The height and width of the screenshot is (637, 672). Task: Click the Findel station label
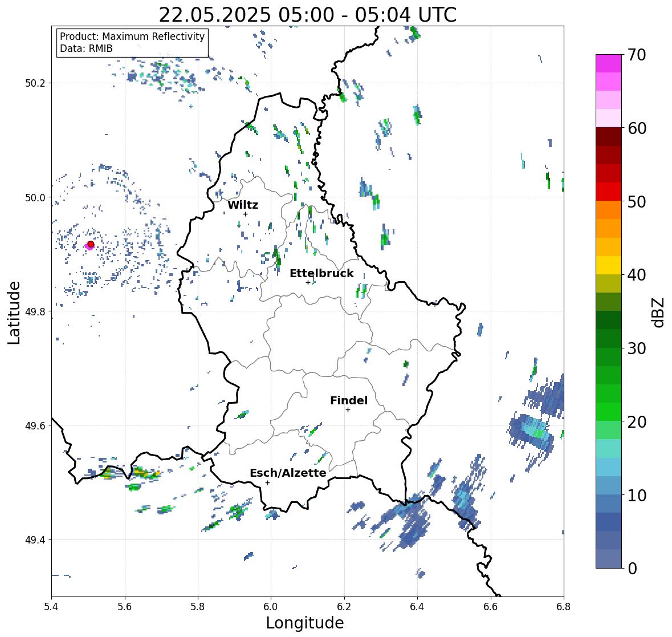pyautogui.click(x=349, y=400)
